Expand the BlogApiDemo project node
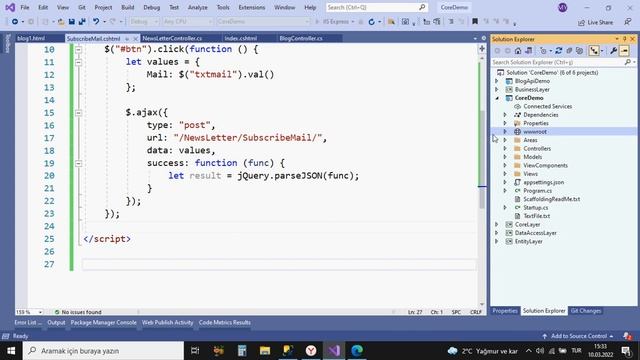 pyautogui.click(x=497, y=81)
